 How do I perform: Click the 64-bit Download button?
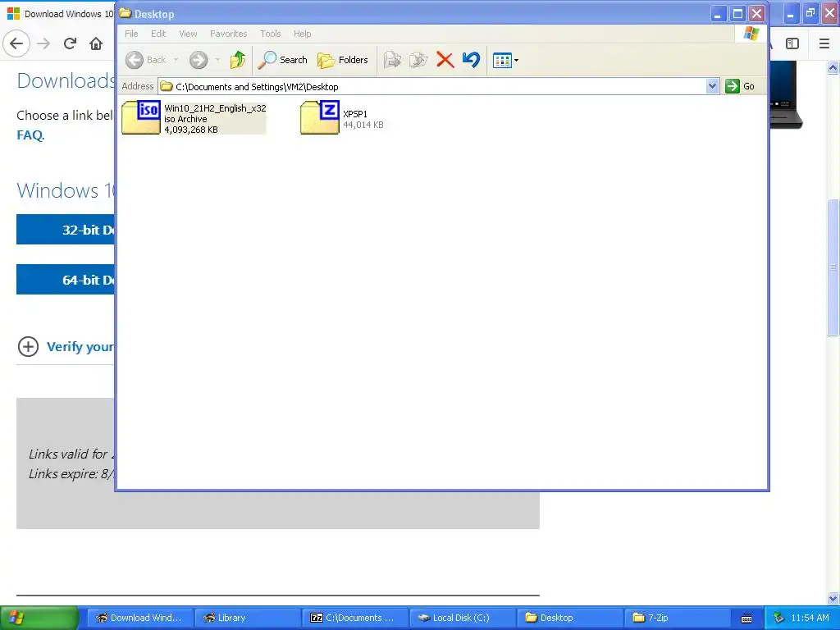tap(66, 280)
